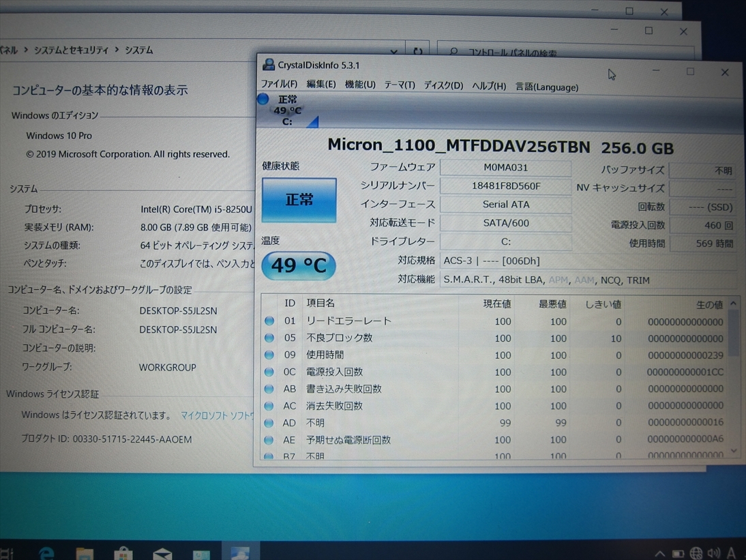This screenshot has width=746, height=560.
Task: Click the 電源投入回数 value 460 回
Action: [703, 226]
